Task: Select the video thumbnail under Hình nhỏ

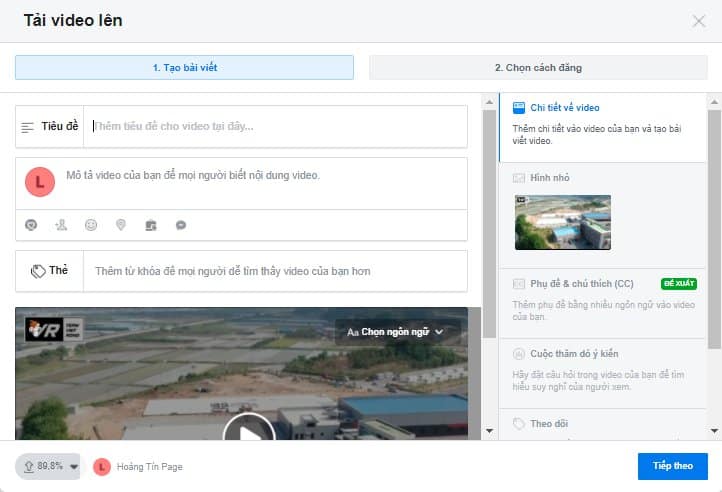Action: (x=562, y=222)
